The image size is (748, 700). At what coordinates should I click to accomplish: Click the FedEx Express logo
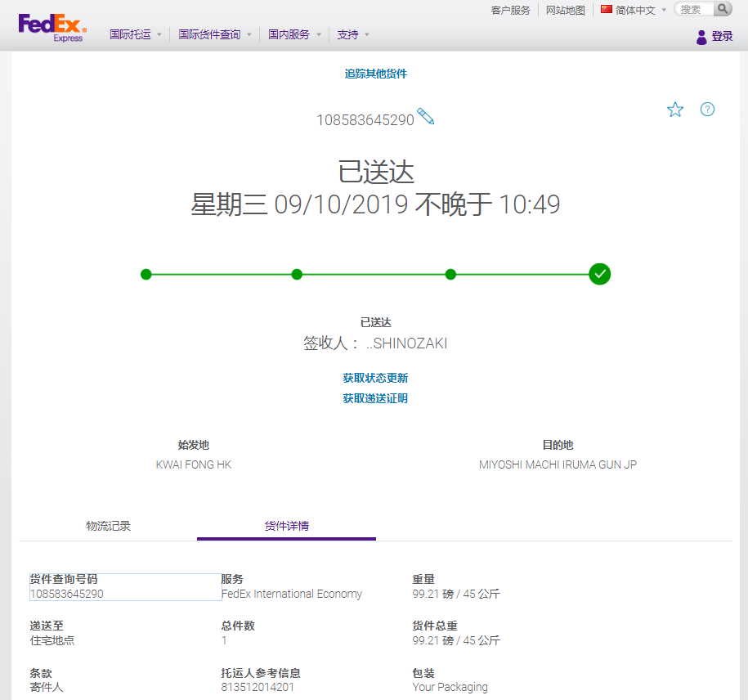tap(52, 28)
